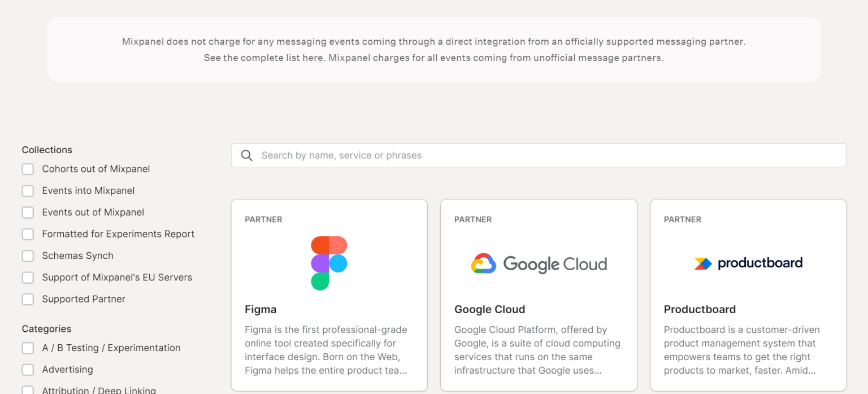Click the Productboard description text

[741, 350]
